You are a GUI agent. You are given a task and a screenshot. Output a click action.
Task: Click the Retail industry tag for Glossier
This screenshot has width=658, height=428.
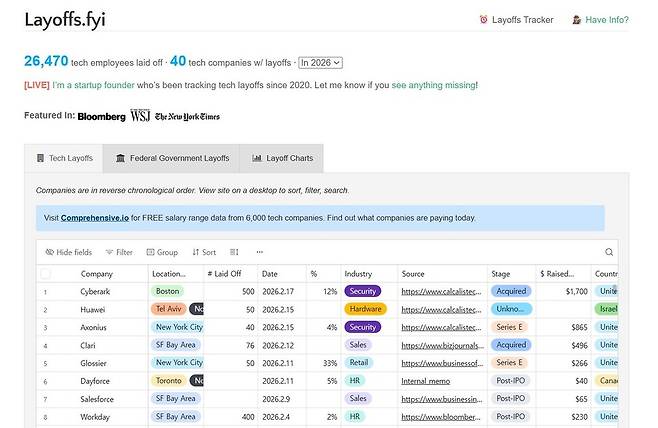(359, 363)
